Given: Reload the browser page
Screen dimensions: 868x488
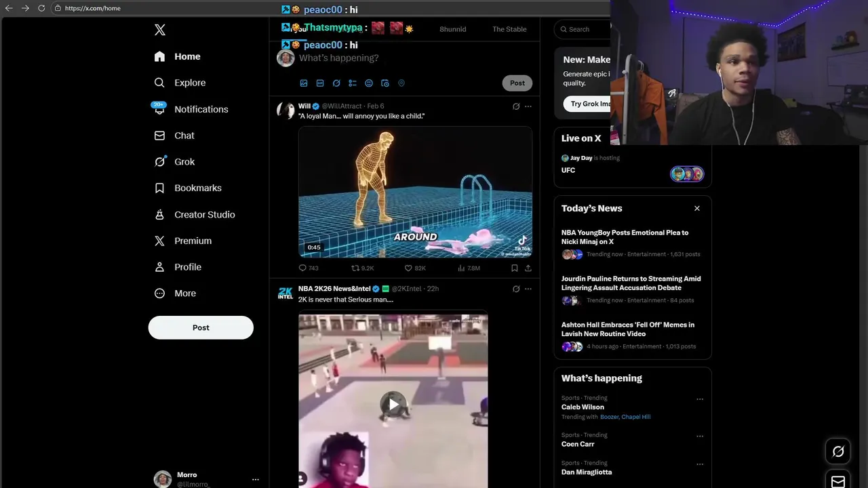Looking at the screenshot, I should click(x=41, y=8).
